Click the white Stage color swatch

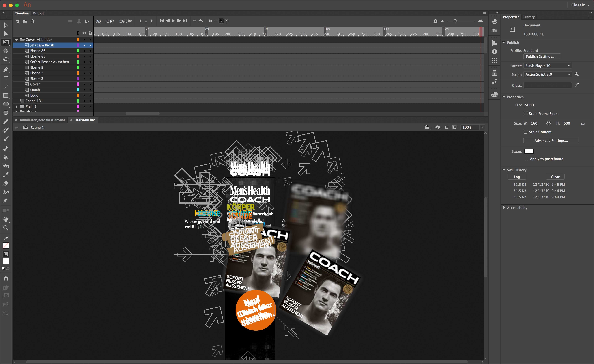pyautogui.click(x=529, y=151)
